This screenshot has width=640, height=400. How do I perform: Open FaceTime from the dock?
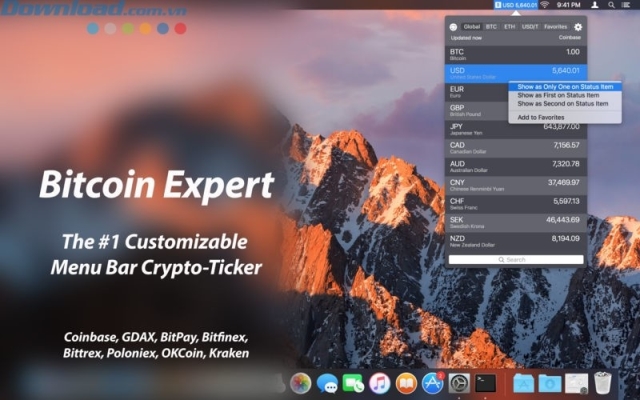click(x=353, y=384)
